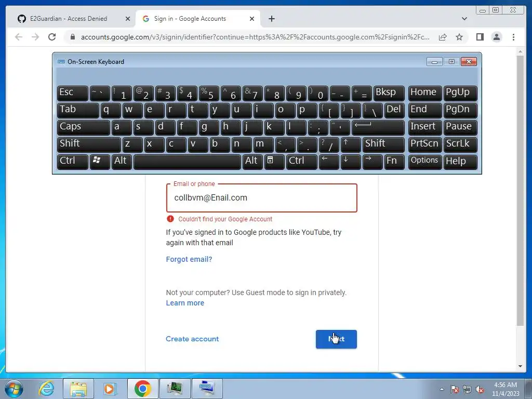The image size is (532, 399).
Task: Open Windows Explorer folder in taskbar
Action: 78,389
